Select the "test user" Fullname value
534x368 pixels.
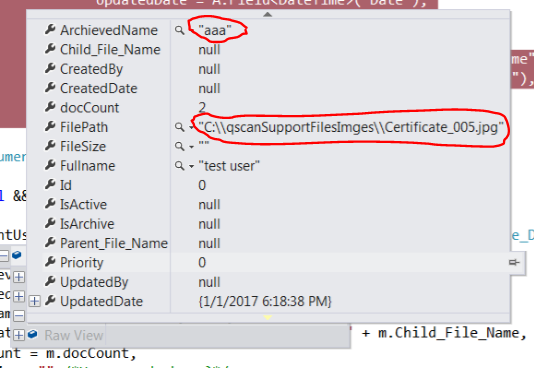point(229,166)
